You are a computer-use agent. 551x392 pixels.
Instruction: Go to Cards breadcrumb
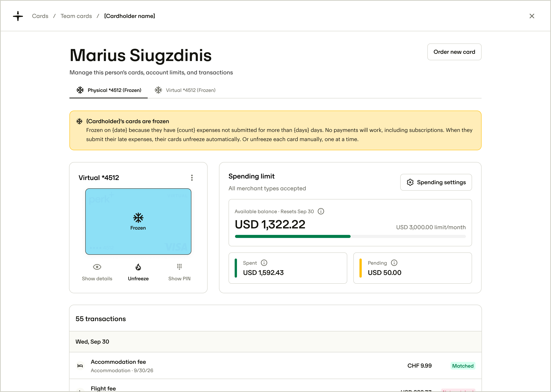40,16
